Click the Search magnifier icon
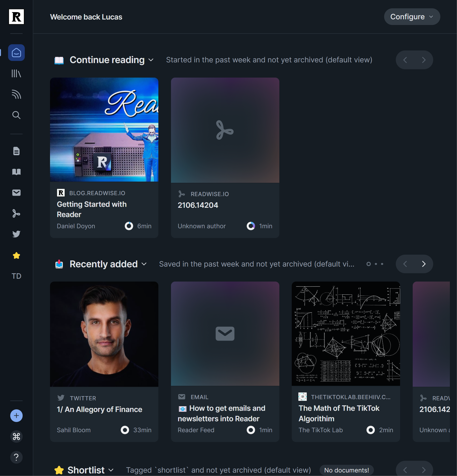This screenshot has height=476, width=457. click(16, 115)
